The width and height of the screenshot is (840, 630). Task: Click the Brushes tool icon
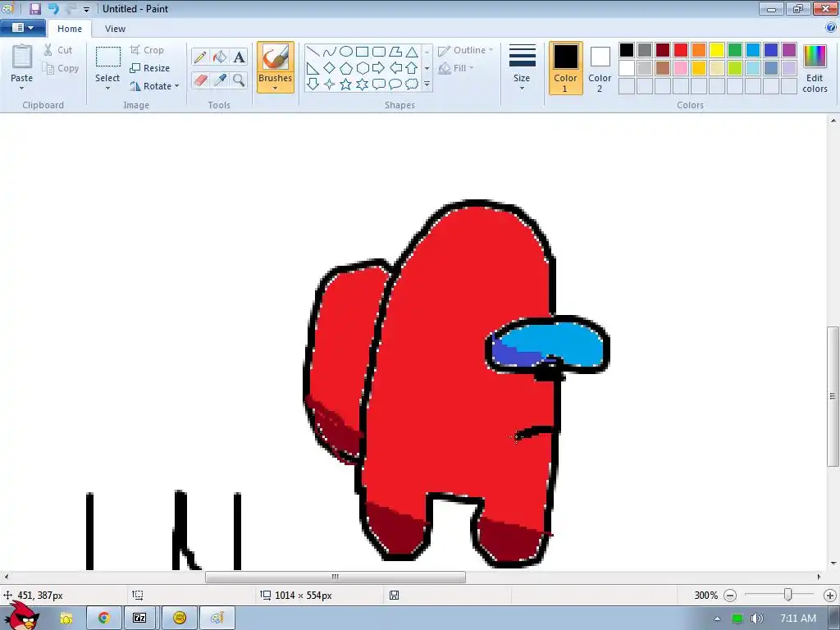[x=276, y=57]
